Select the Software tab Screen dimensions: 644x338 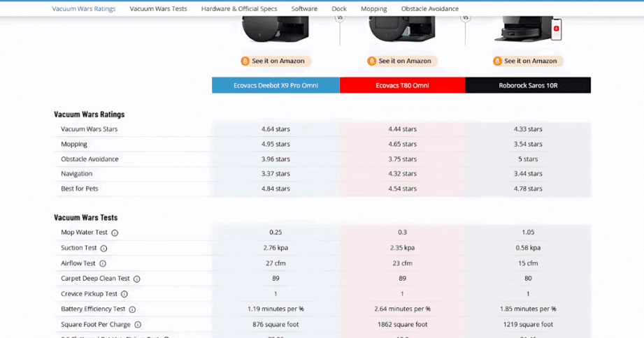[304, 9]
